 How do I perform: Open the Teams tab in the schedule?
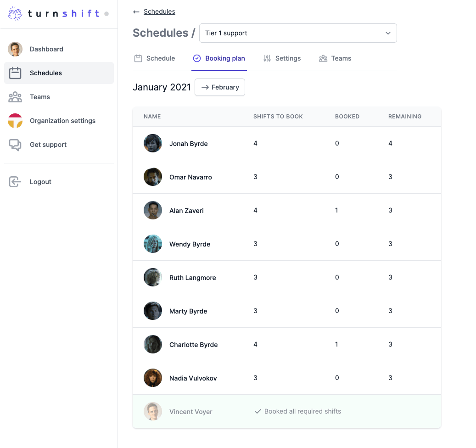(335, 58)
